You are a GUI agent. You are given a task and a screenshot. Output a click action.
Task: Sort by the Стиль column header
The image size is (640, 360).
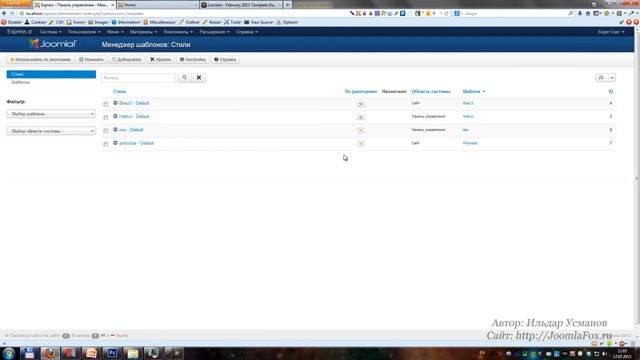120,91
